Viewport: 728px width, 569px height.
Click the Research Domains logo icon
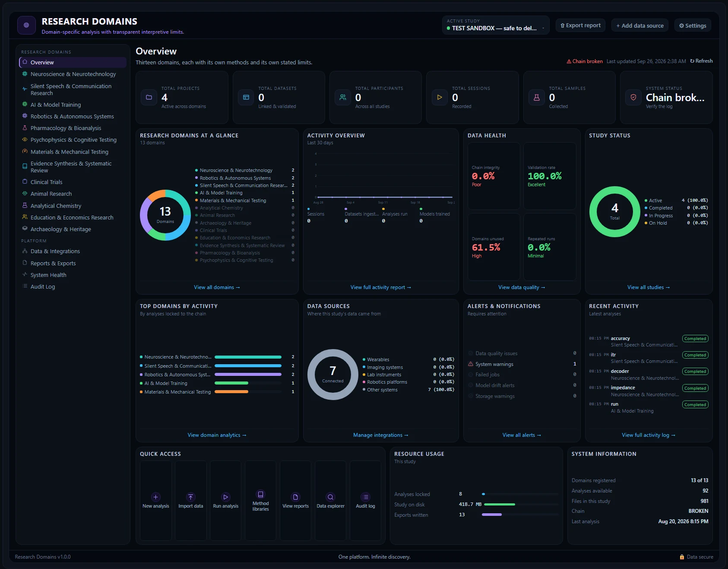[26, 25]
